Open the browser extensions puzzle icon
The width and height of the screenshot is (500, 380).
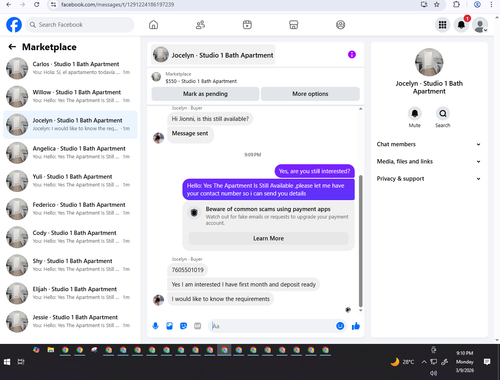point(456,4)
